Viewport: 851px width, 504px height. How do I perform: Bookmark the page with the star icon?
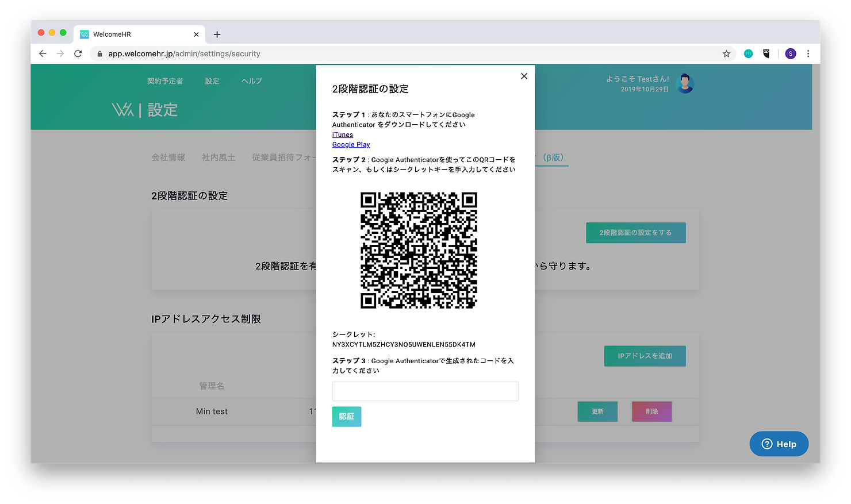coord(726,53)
